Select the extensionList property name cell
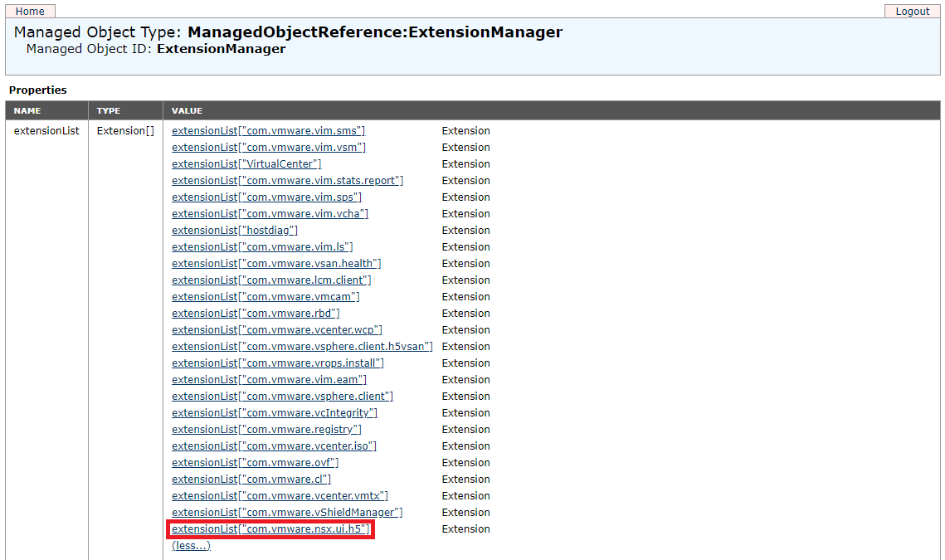Image resolution: width=945 pixels, height=560 pixels. (46, 131)
